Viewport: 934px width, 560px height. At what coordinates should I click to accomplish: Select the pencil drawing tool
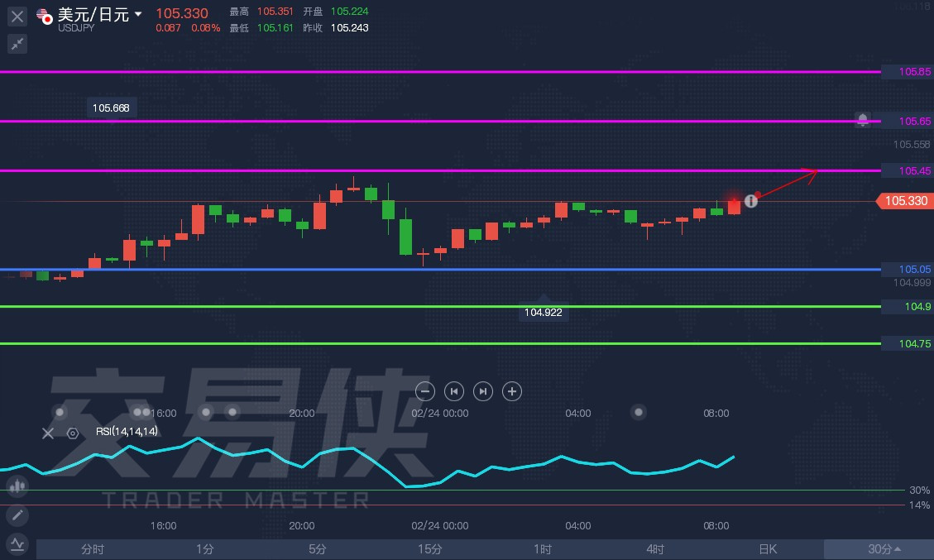click(x=17, y=515)
